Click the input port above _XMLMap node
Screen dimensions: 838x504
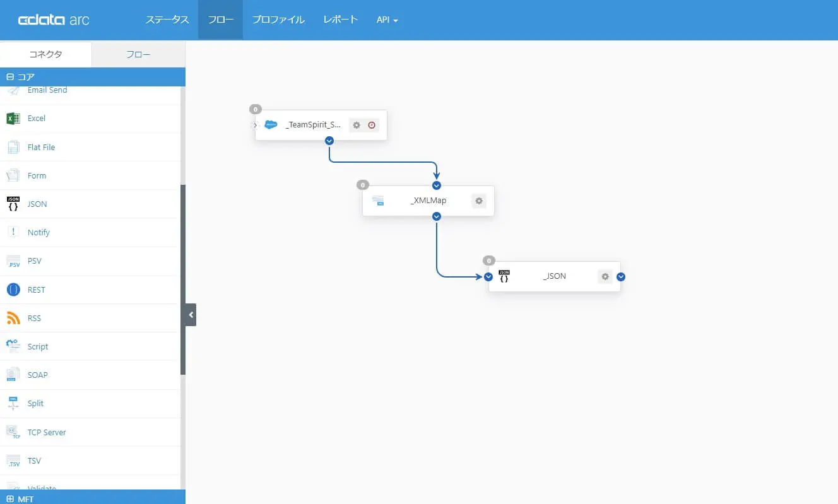437,185
